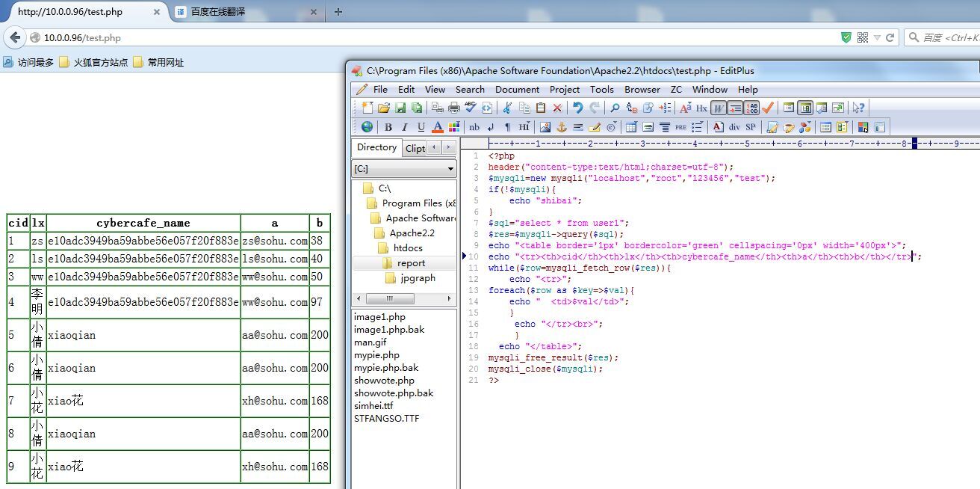
Task: Insert an anchor tag with anchor icon
Action: [x=562, y=127]
